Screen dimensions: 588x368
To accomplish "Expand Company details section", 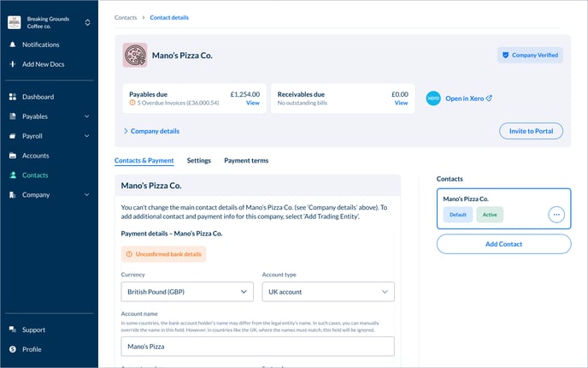I will [151, 131].
